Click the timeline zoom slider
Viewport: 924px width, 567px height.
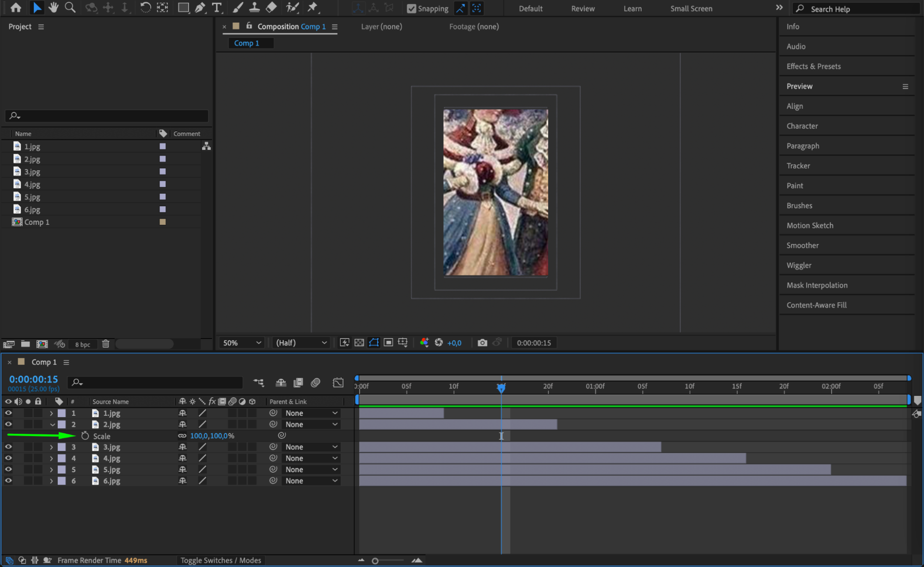375,561
